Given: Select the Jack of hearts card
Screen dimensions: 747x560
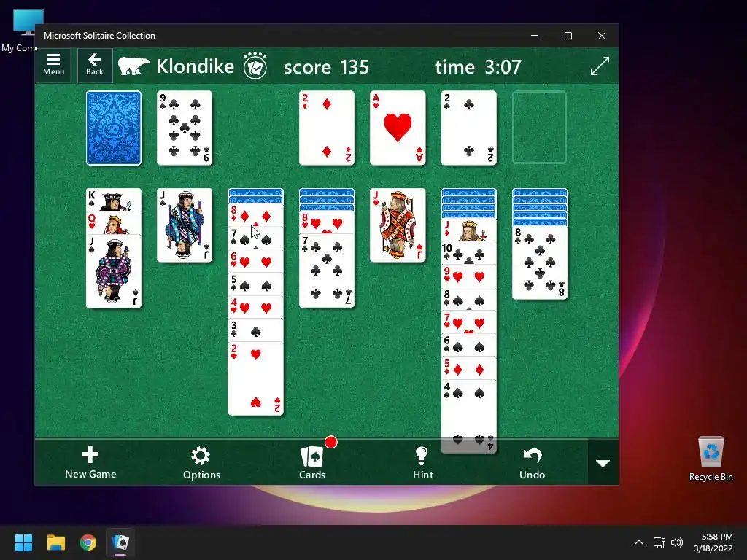Looking at the screenshot, I should point(398,225).
